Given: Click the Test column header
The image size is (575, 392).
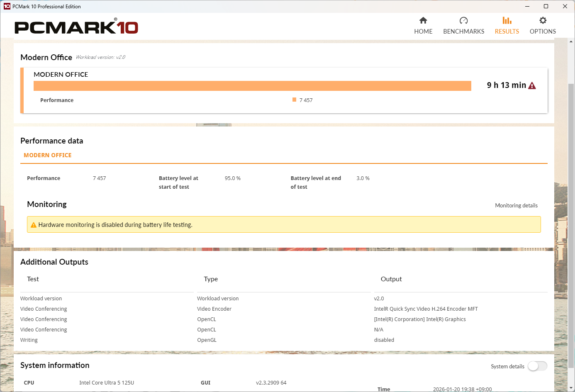Looking at the screenshot, I should click(33, 279).
